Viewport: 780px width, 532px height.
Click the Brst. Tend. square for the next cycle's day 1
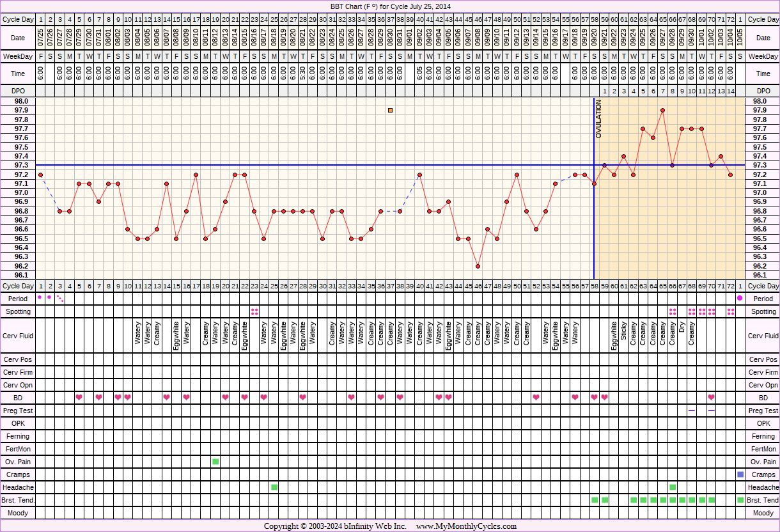pos(740,499)
